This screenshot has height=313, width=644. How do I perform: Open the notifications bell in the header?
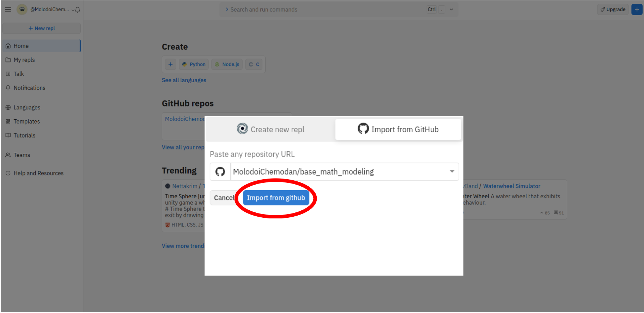(78, 10)
